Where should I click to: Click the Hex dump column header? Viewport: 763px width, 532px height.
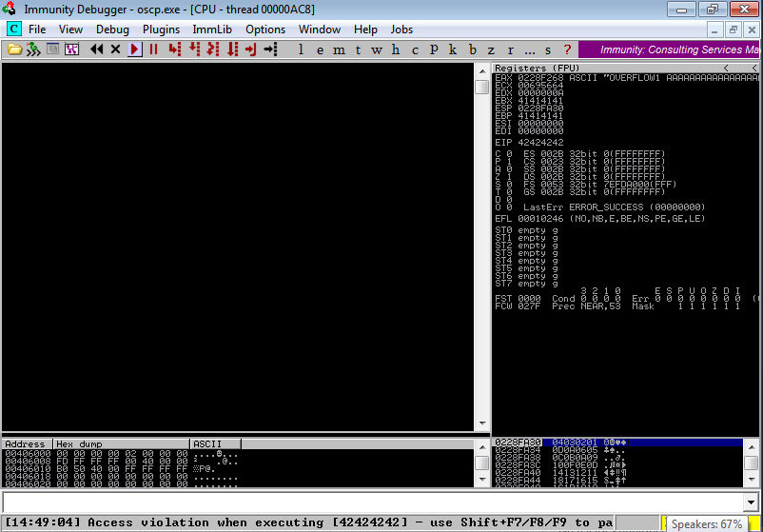(x=121, y=443)
